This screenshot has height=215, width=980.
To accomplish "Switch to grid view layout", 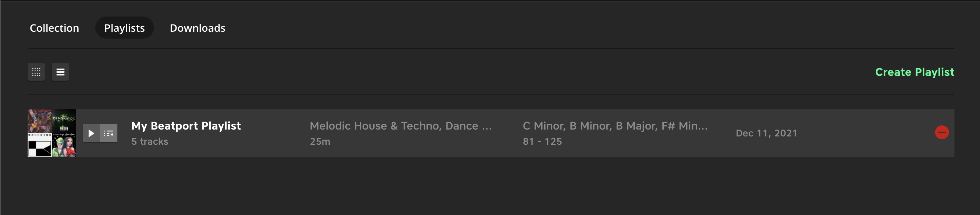I will [36, 72].
